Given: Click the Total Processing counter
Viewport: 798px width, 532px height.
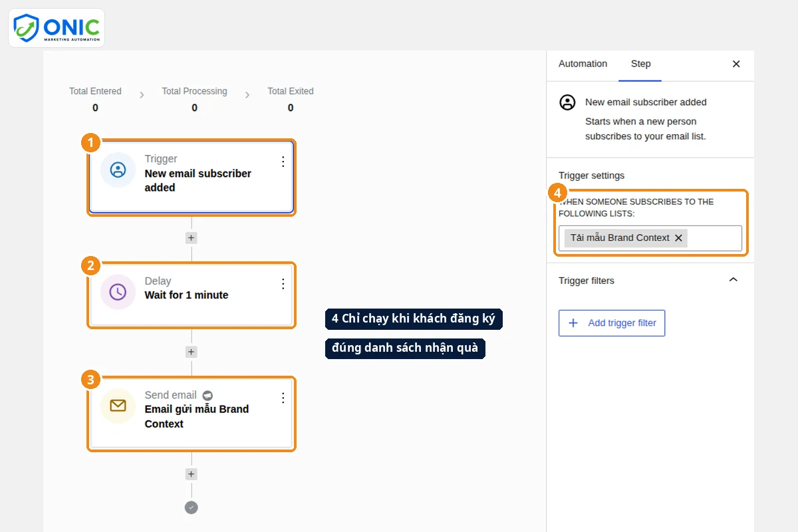Looking at the screenshot, I should [x=194, y=99].
